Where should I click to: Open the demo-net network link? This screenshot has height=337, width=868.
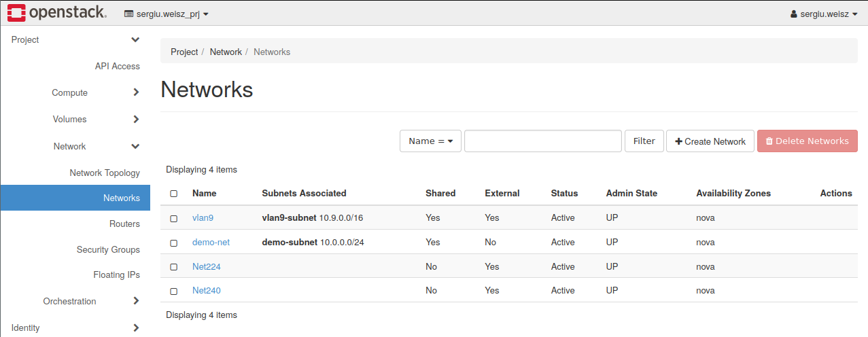click(211, 242)
